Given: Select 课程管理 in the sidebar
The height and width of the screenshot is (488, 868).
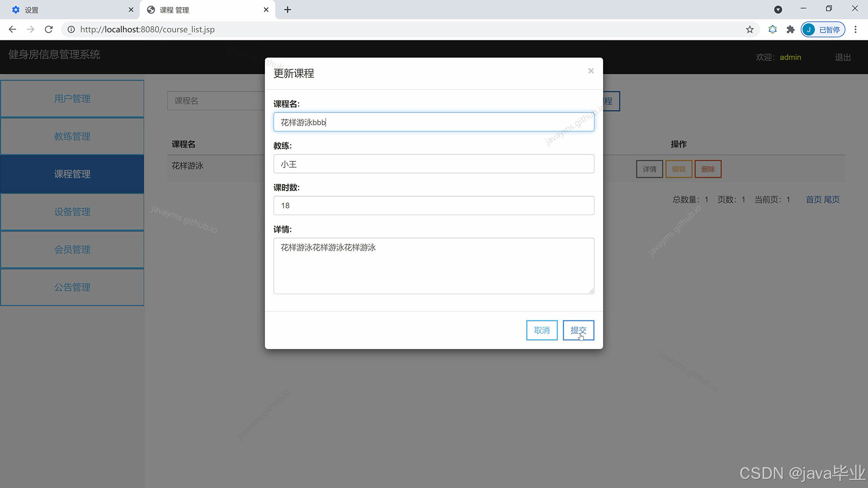Looking at the screenshot, I should click(x=72, y=174).
